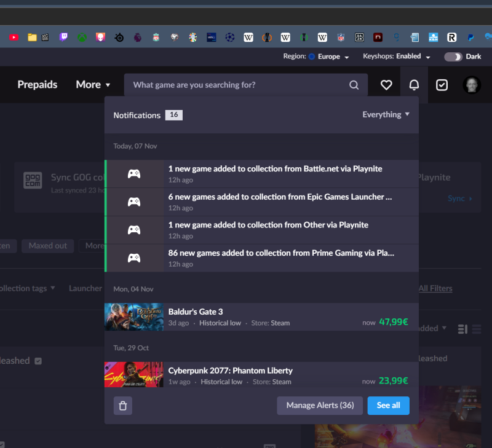
Task: Open the collection checkmark icon
Action: click(x=442, y=85)
